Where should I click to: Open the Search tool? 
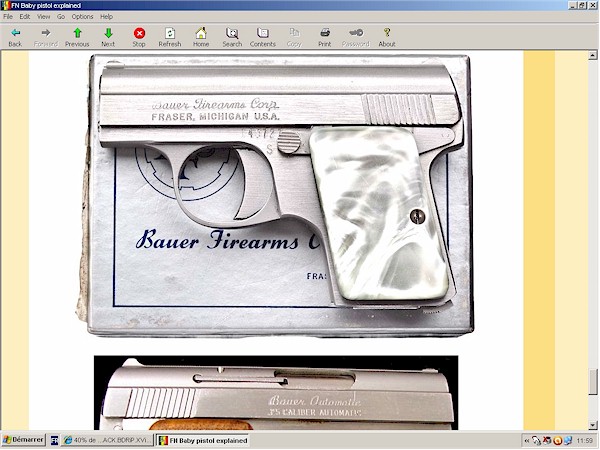(232, 38)
